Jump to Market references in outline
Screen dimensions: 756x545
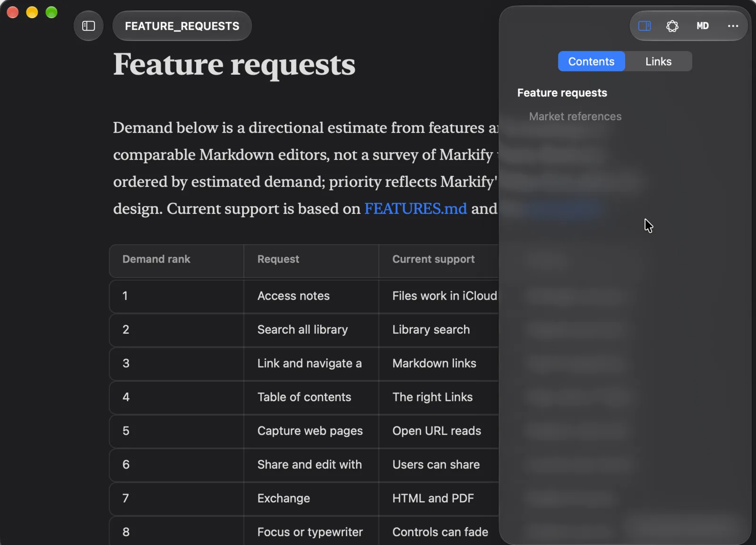coord(575,116)
